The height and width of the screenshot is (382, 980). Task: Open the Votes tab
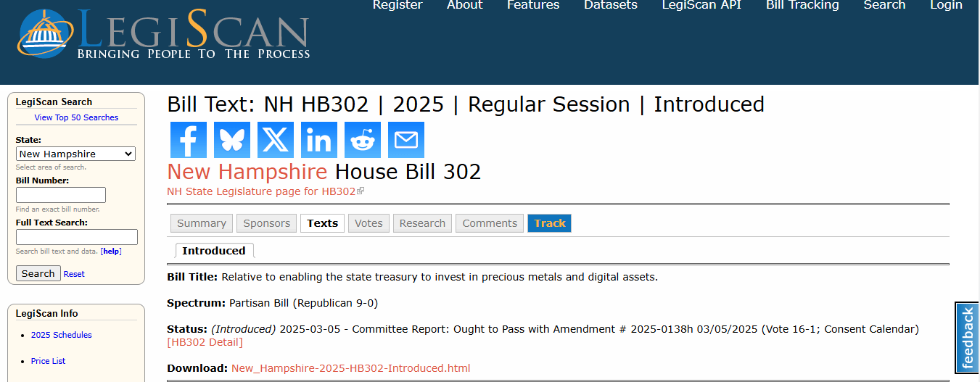368,223
